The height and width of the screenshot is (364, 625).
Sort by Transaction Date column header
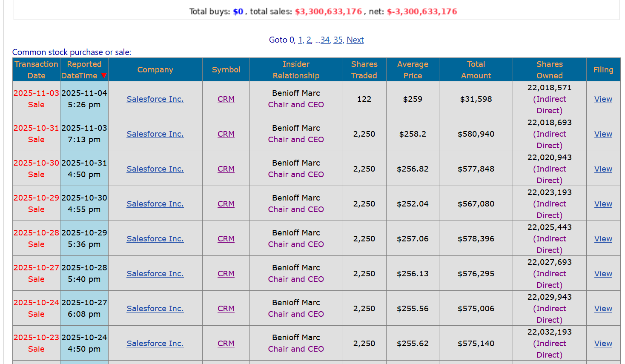click(36, 70)
